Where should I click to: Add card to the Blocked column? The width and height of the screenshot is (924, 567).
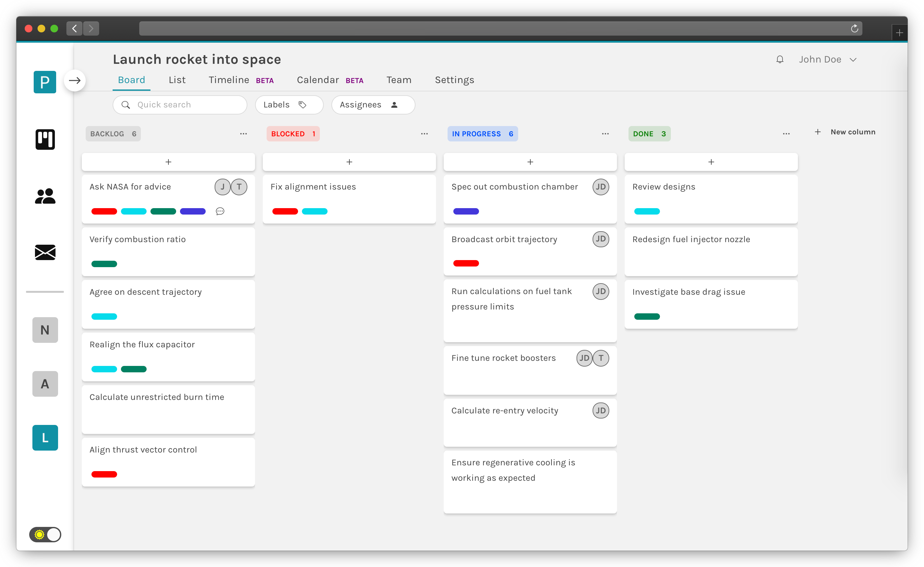(x=349, y=162)
